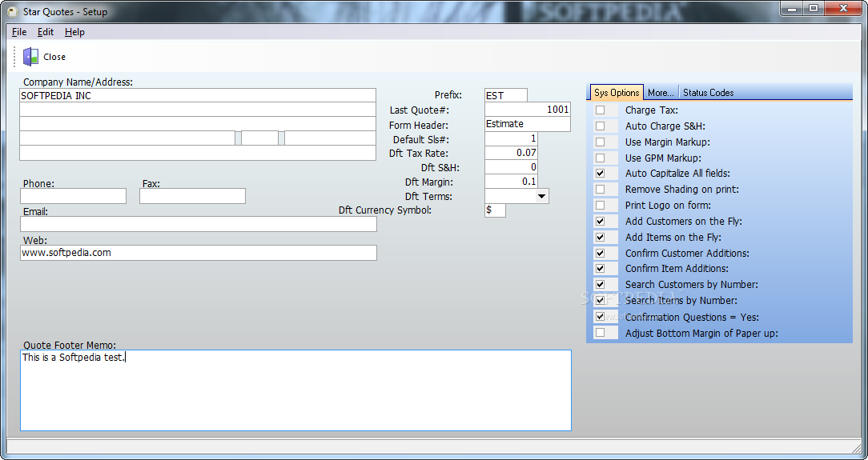
Task: Uncheck Add Customers on the Fly
Action: pos(600,221)
